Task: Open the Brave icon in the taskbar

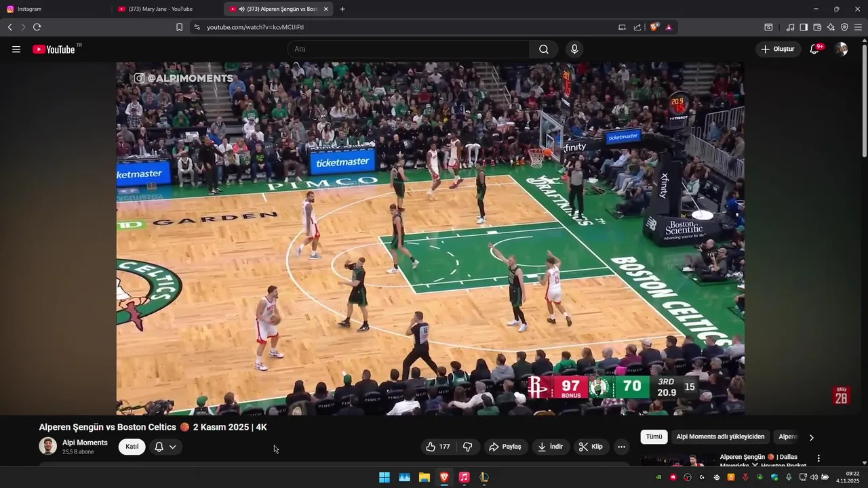Action: point(444,477)
